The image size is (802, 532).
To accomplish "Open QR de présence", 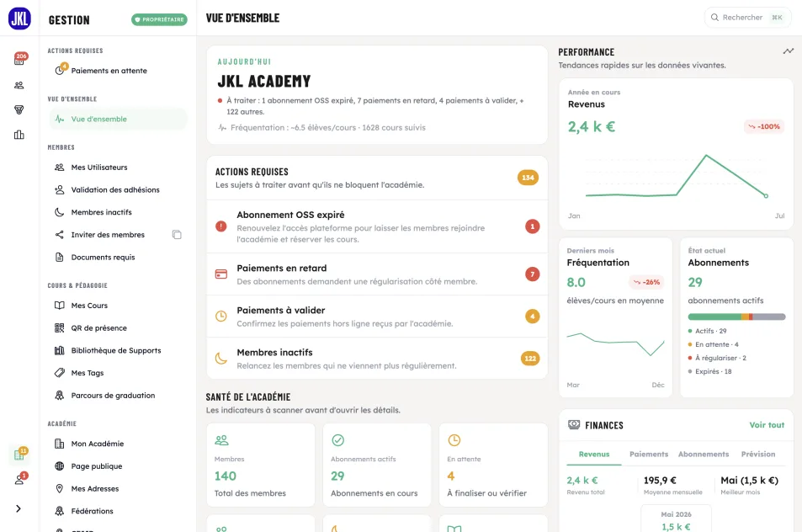I will (x=118, y=328).
